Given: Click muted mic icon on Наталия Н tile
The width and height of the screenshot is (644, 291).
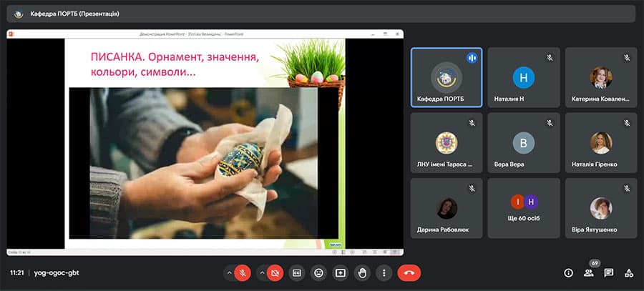Looking at the screenshot, I should 550,58.
